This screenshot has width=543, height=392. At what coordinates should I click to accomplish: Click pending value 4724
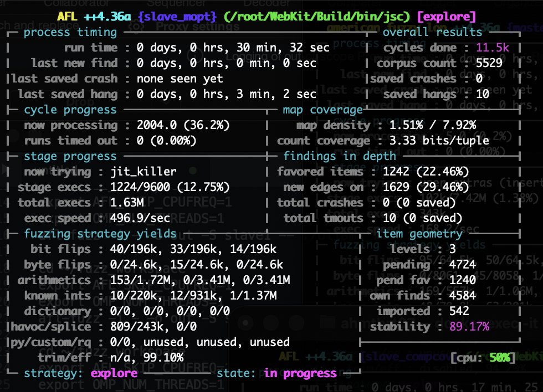[x=462, y=265]
